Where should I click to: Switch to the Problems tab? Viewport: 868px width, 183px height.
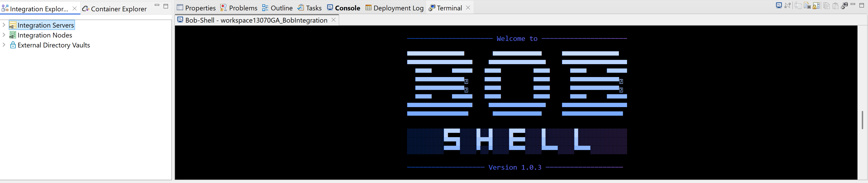pyautogui.click(x=239, y=8)
